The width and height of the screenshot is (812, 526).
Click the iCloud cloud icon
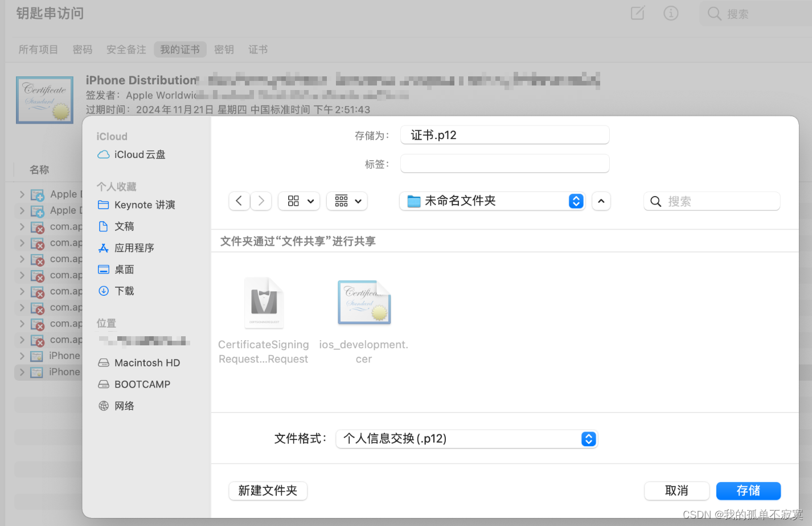tap(104, 154)
